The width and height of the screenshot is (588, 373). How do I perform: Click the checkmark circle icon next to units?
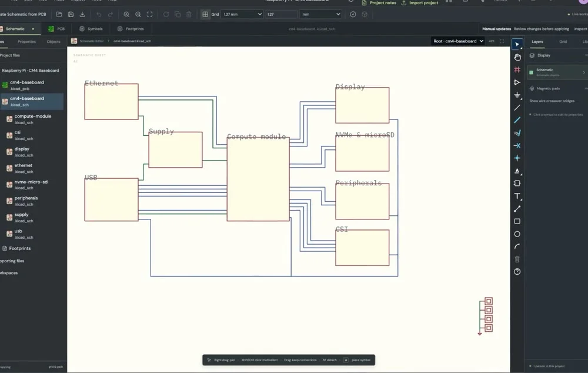(353, 14)
